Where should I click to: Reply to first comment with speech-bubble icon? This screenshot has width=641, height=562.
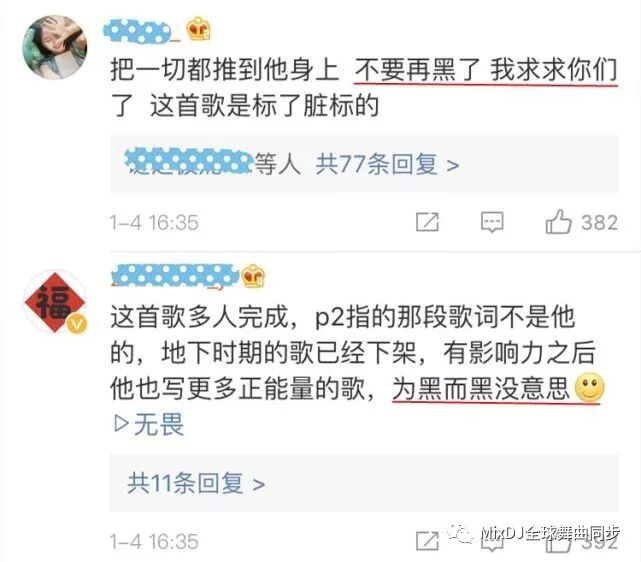492,222
